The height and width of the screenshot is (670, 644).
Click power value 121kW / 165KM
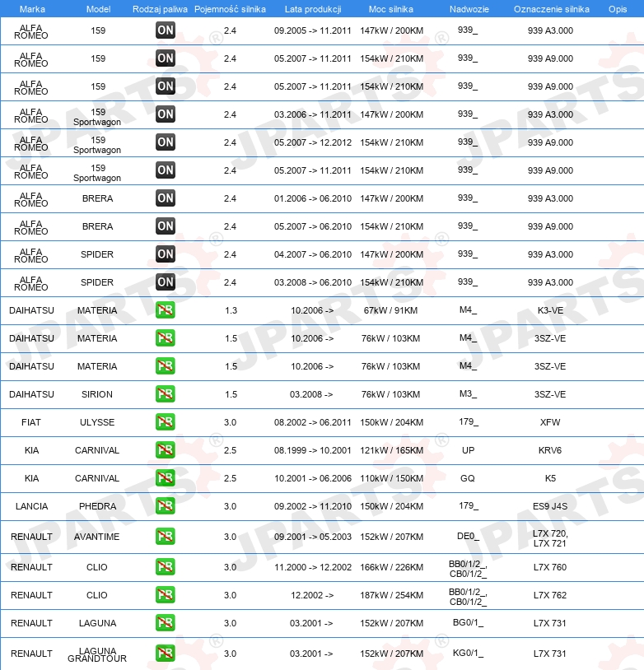(x=392, y=450)
